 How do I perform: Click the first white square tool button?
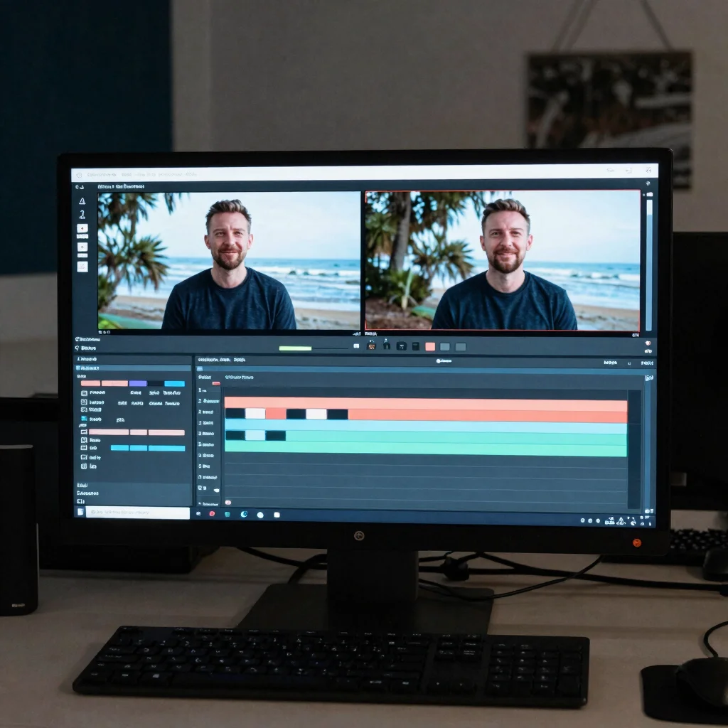point(82,228)
